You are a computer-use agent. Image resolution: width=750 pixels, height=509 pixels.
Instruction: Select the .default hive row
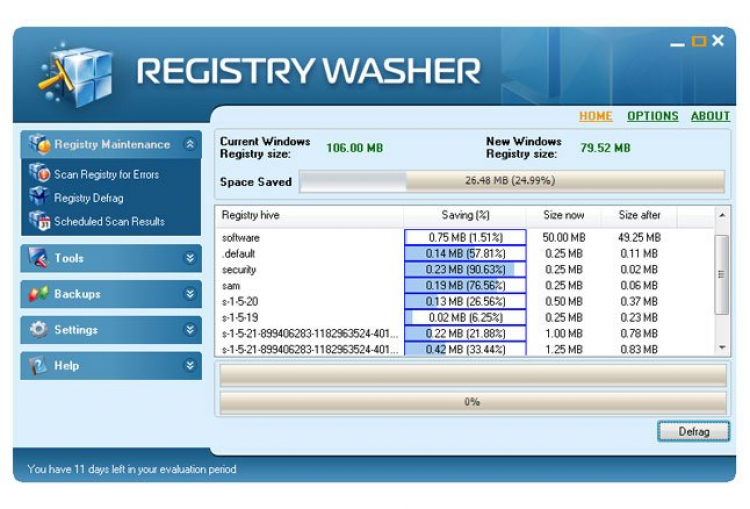pos(465,254)
